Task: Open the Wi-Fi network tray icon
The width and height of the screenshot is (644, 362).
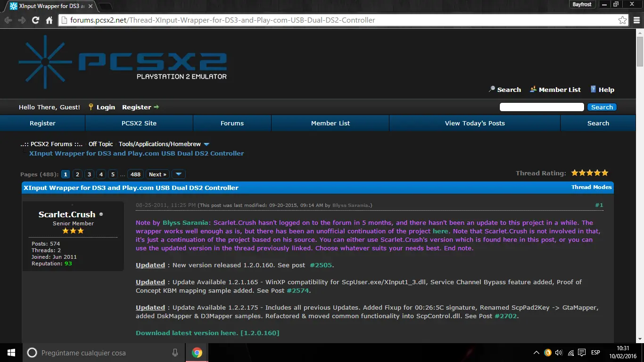Action: [571, 353]
